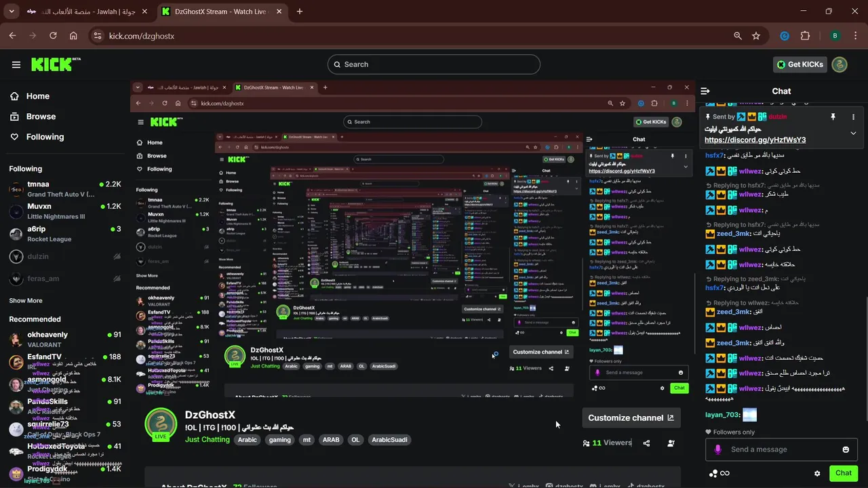Click the Followers only label

click(734, 432)
